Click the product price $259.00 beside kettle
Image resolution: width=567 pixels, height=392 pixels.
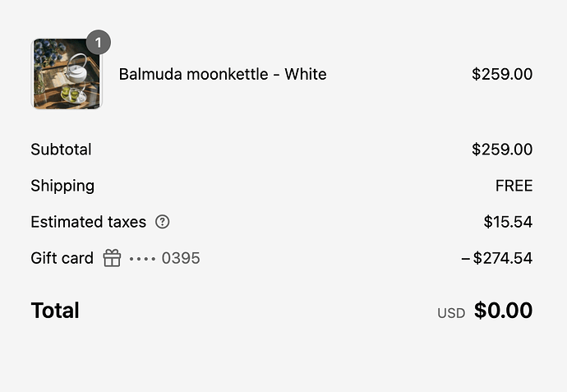(x=502, y=74)
